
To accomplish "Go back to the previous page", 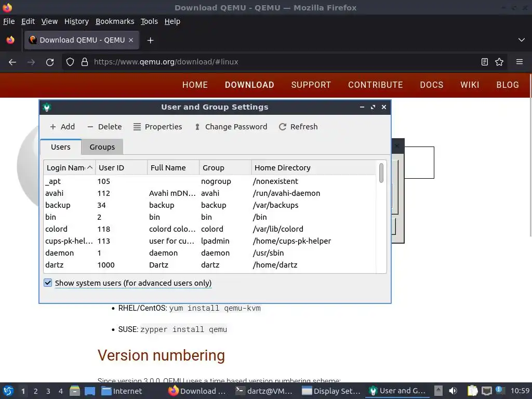I will coord(12,62).
